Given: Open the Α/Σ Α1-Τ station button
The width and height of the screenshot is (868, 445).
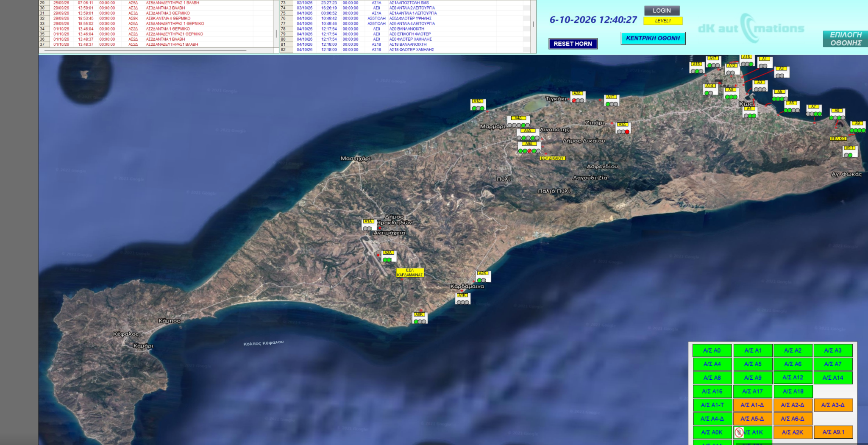Looking at the screenshot, I should (x=712, y=405).
